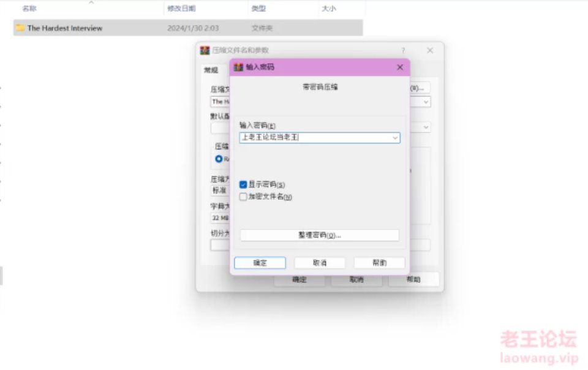Click the WinRAR icon of the archive parameters window
Screen dimensions: 588x370
(x=205, y=50)
